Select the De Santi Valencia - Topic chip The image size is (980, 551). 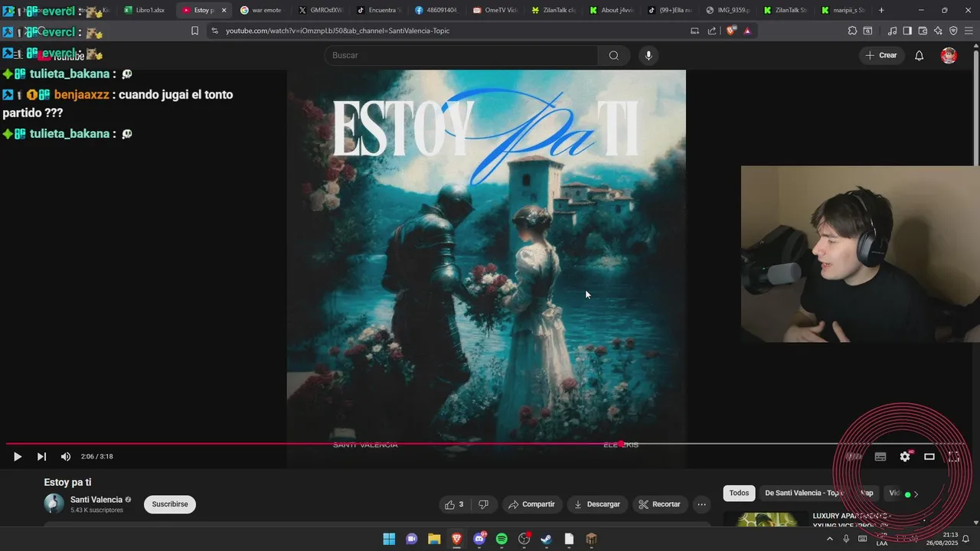pyautogui.click(x=804, y=494)
